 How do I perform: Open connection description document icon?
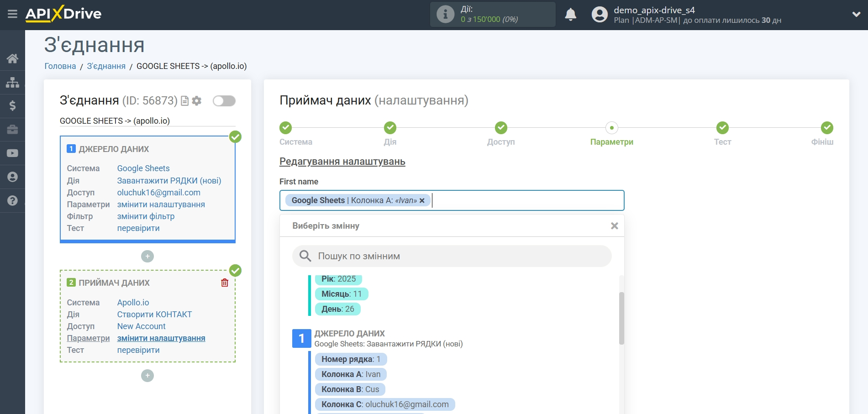(x=184, y=101)
